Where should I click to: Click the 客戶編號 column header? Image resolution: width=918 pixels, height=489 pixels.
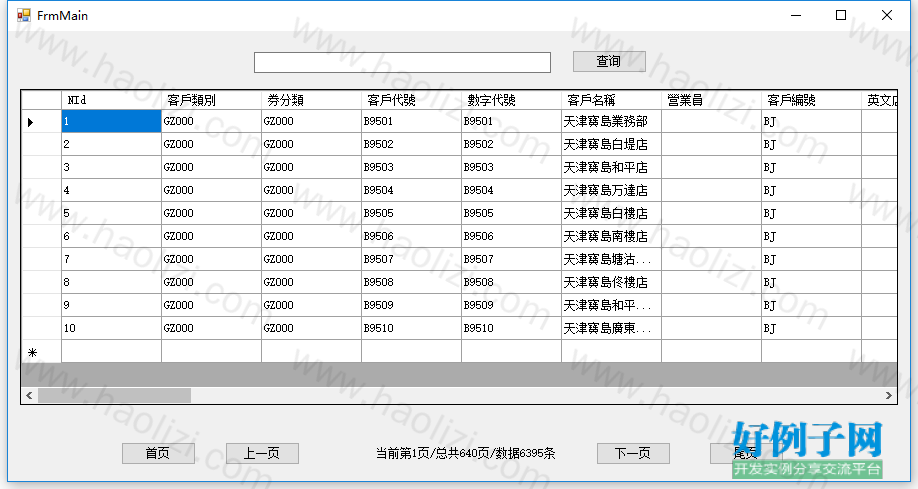coord(812,100)
